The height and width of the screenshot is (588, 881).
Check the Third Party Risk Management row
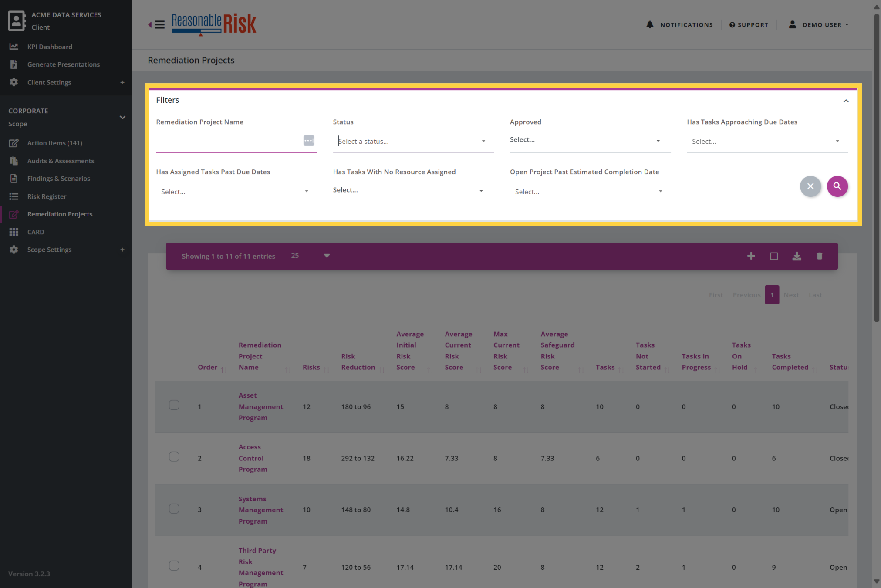click(174, 566)
